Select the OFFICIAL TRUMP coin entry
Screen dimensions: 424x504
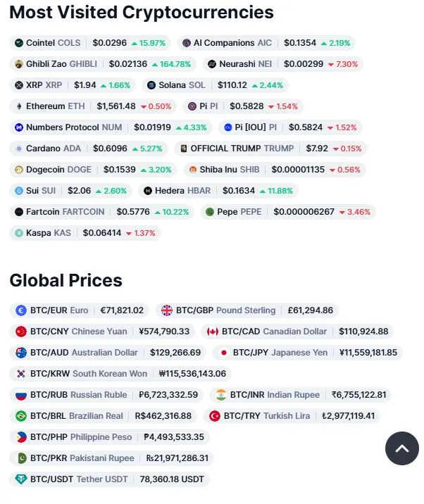click(270, 149)
